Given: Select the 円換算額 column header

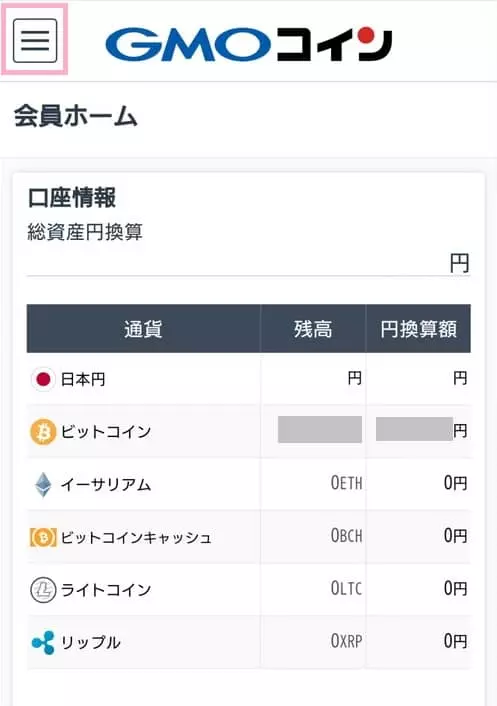Looking at the screenshot, I should coord(418,329).
